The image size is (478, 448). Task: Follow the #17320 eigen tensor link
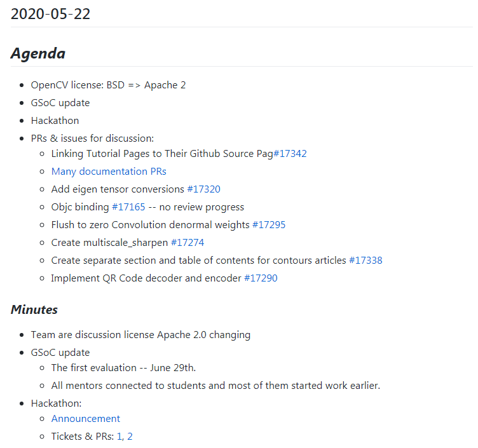(x=203, y=189)
